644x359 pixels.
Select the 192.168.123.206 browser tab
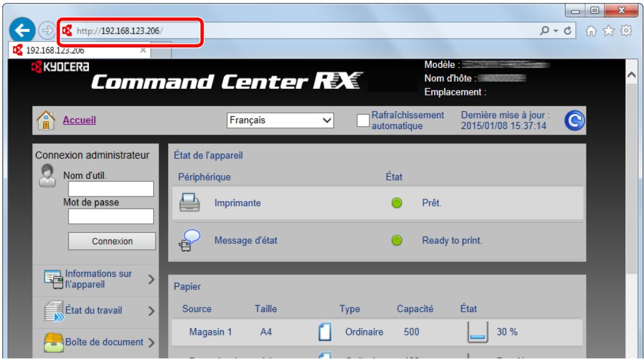79,50
